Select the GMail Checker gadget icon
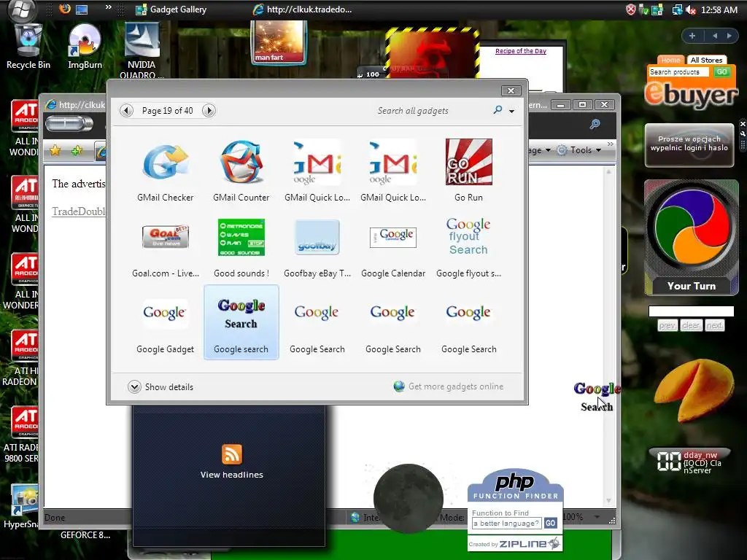Screen dimensions: 747x560 tap(166, 163)
